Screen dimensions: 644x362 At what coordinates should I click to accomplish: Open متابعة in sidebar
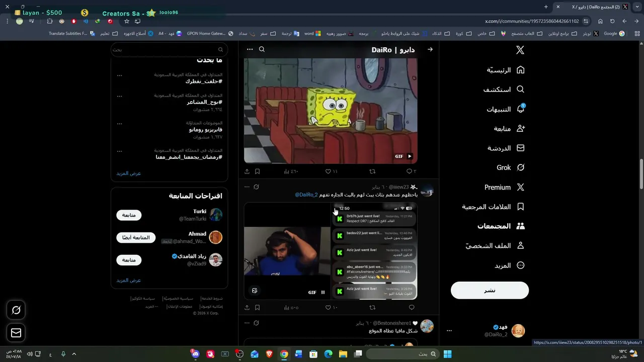[x=509, y=129]
